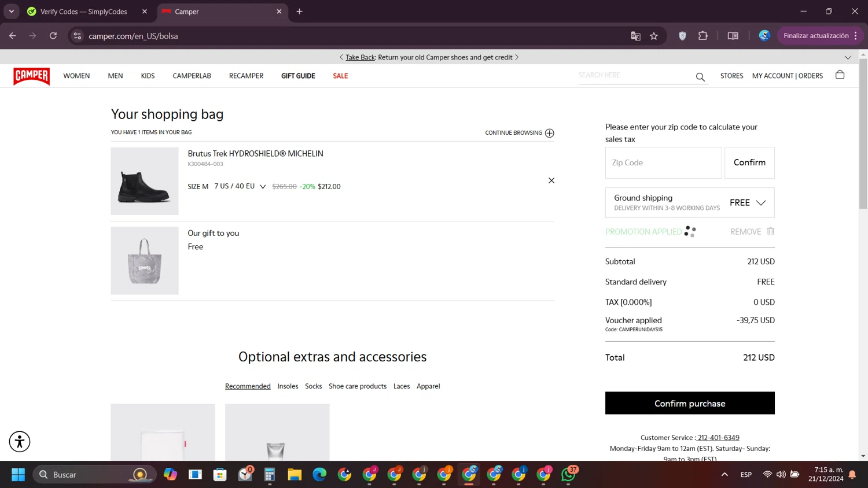Viewport: 868px width, 488px height.
Task: Open WhatsApp from taskbar
Action: [x=569, y=475]
